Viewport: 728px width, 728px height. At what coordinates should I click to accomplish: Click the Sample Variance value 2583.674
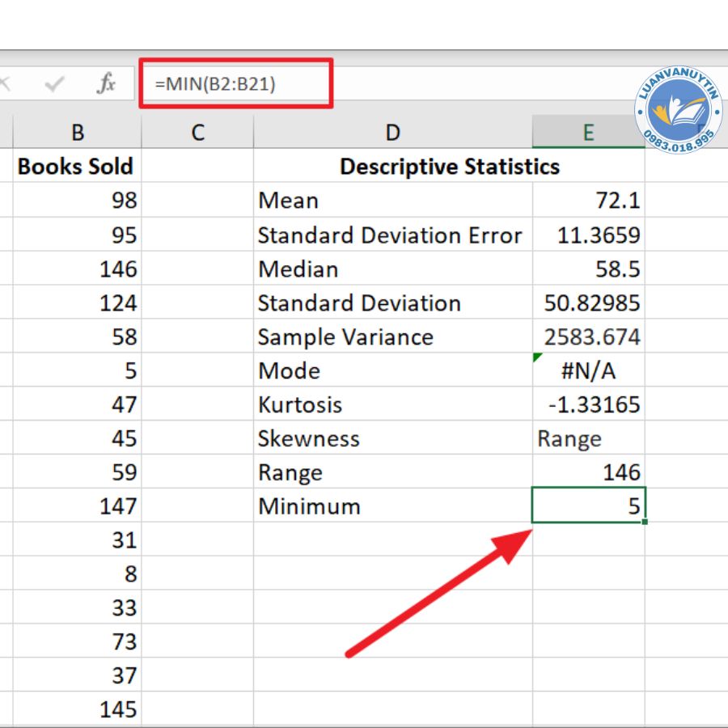pyautogui.click(x=588, y=337)
